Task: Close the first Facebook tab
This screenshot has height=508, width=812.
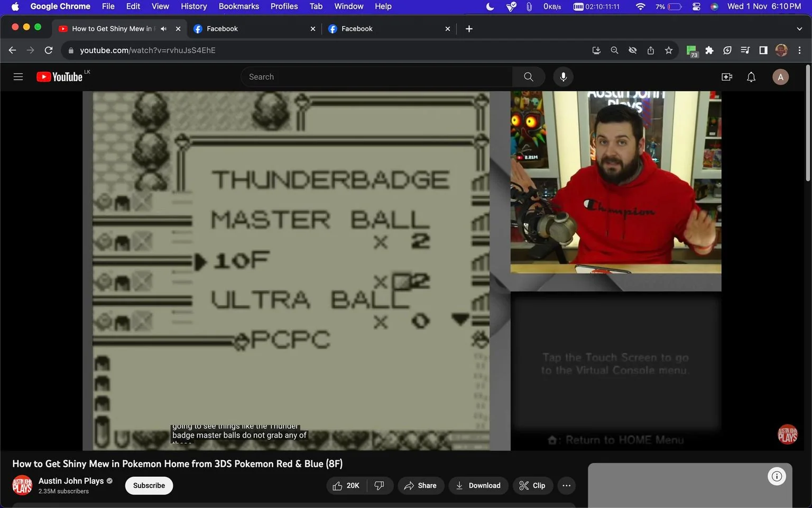Action: (313, 29)
